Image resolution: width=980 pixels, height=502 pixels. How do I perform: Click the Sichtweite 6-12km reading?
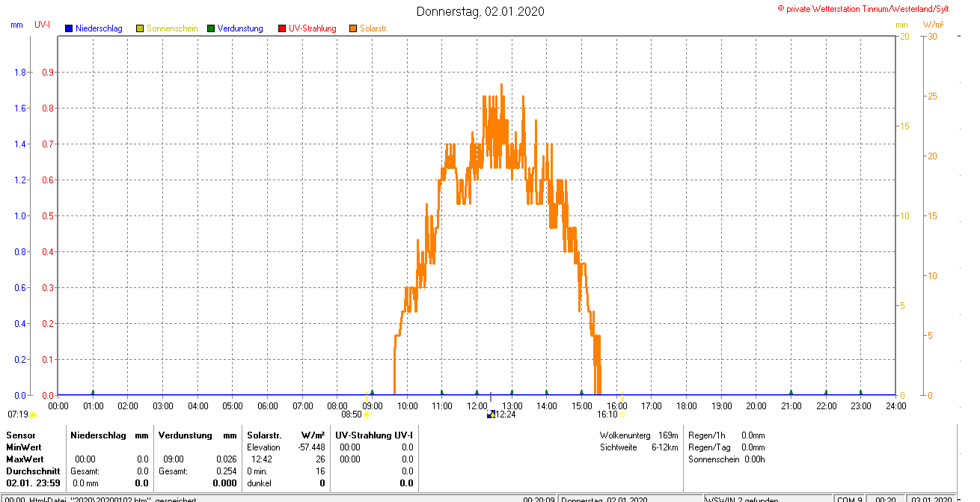coord(639,447)
